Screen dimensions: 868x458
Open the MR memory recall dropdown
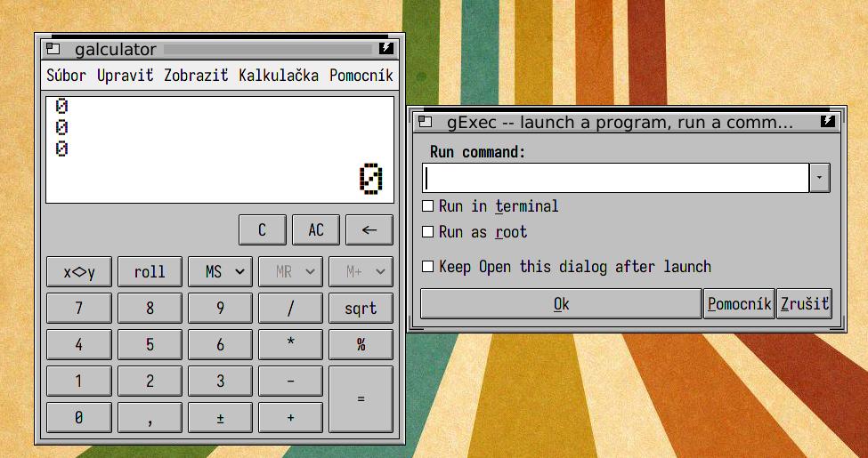290,271
